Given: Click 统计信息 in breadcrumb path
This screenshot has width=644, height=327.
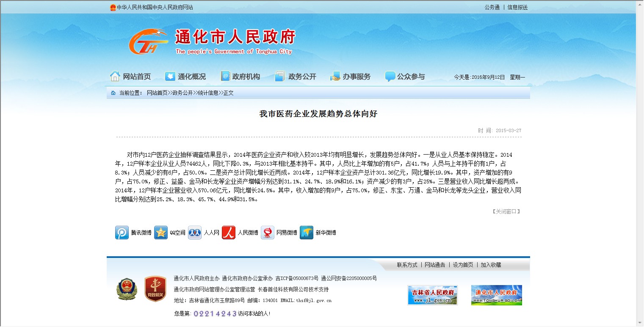Looking at the screenshot, I should pyautogui.click(x=208, y=93).
